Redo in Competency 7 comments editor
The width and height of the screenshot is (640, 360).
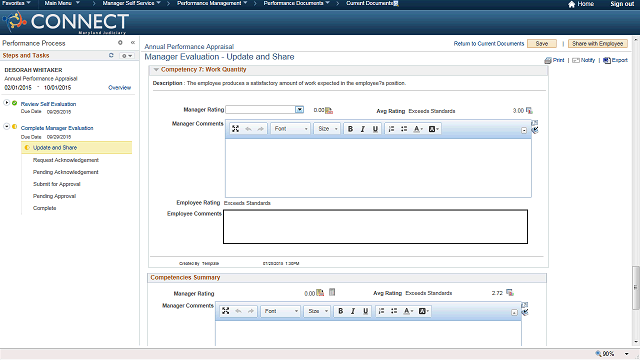point(260,129)
